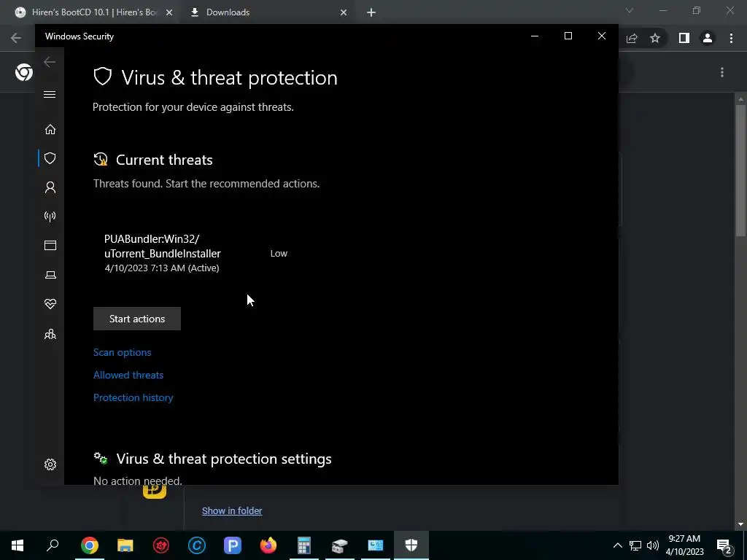Open Device security laptop icon

(x=50, y=275)
